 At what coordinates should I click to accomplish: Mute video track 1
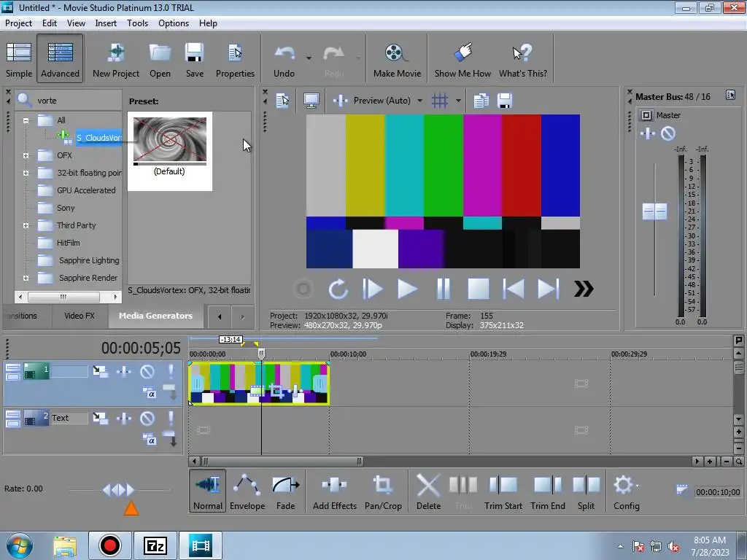tap(147, 371)
